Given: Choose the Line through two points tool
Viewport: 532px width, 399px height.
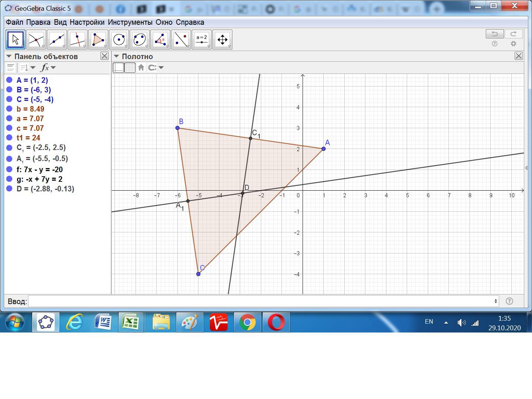Looking at the screenshot, I should pyautogui.click(x=57, y=40).
